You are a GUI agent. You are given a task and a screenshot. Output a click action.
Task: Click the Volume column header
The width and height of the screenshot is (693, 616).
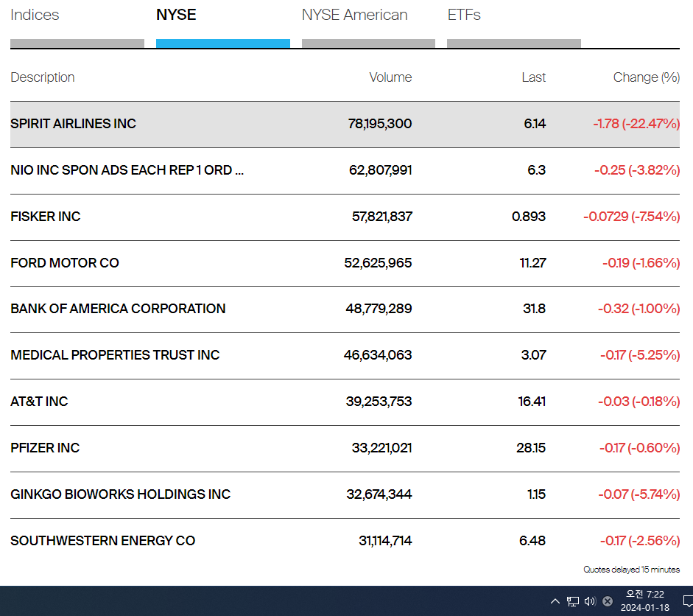pos(390,77)
